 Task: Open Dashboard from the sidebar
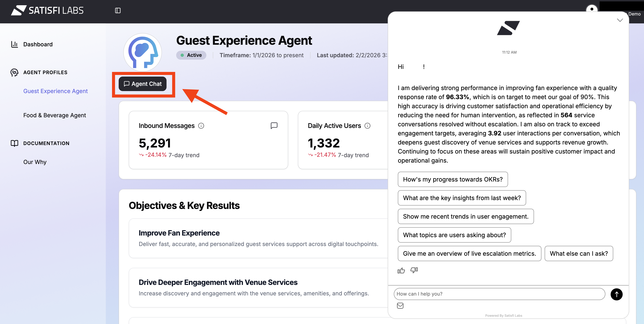[38, 44]
